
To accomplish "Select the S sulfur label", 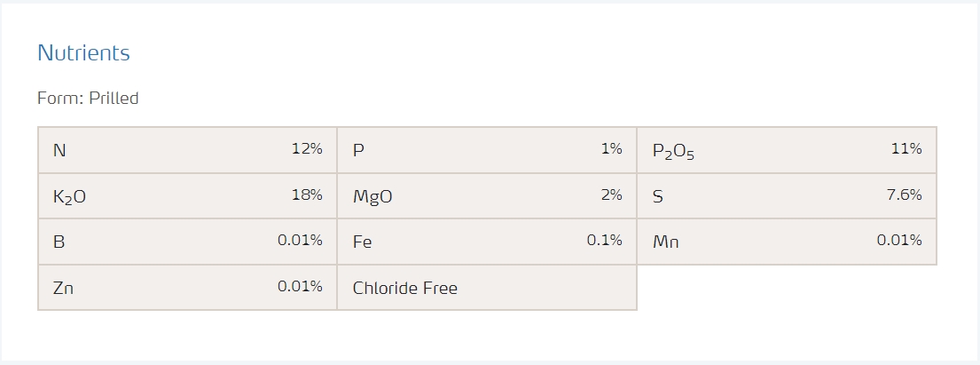I will [657, 196].
